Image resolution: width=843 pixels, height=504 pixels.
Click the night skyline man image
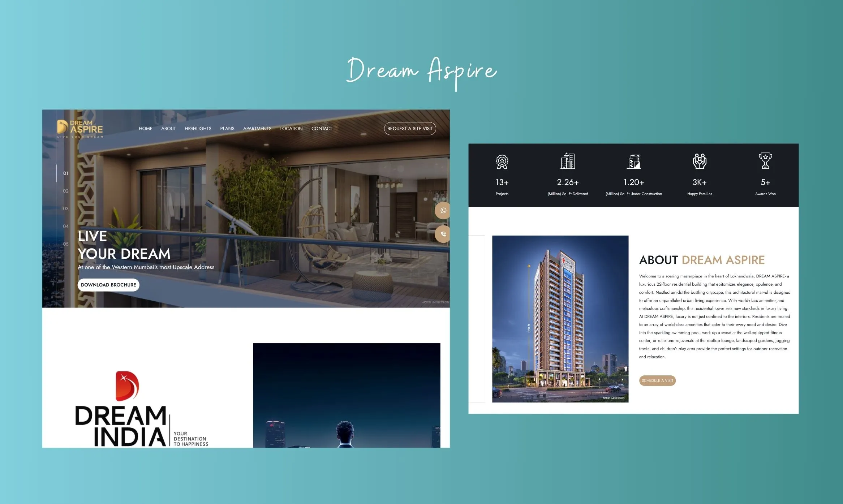point(346,395)
